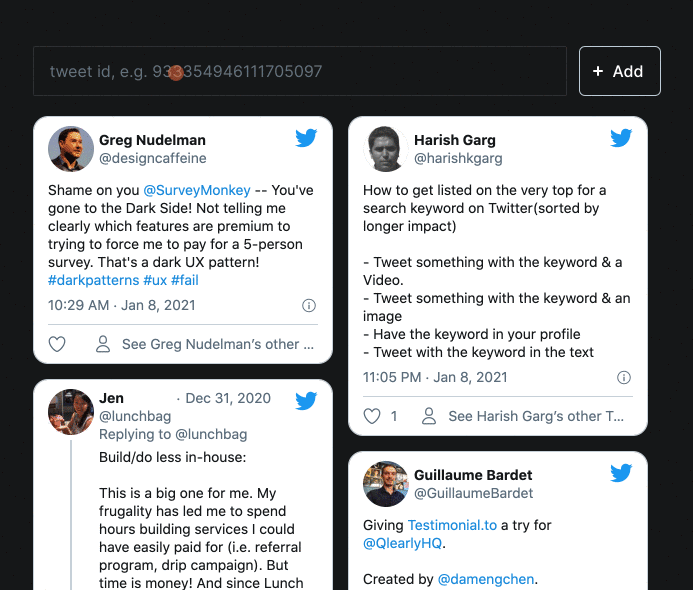This screenshot has width=693, height=590.
Task: Click Harish Garg's profile picture
Action: point(386,149)
